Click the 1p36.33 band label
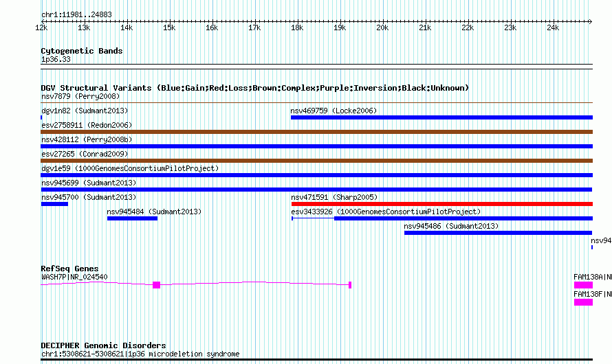Screen dimensions: 612x364 pos(56,59)
